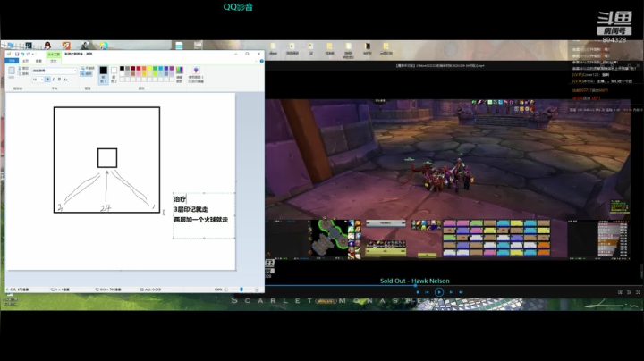Click the Next track button in player

tap(451, 292)
